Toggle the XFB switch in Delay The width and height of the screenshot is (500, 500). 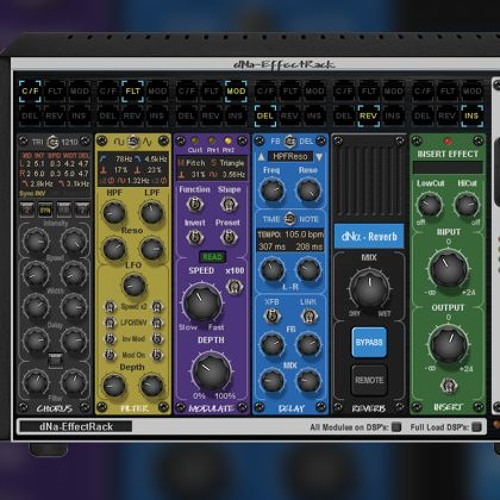(272, 316)
